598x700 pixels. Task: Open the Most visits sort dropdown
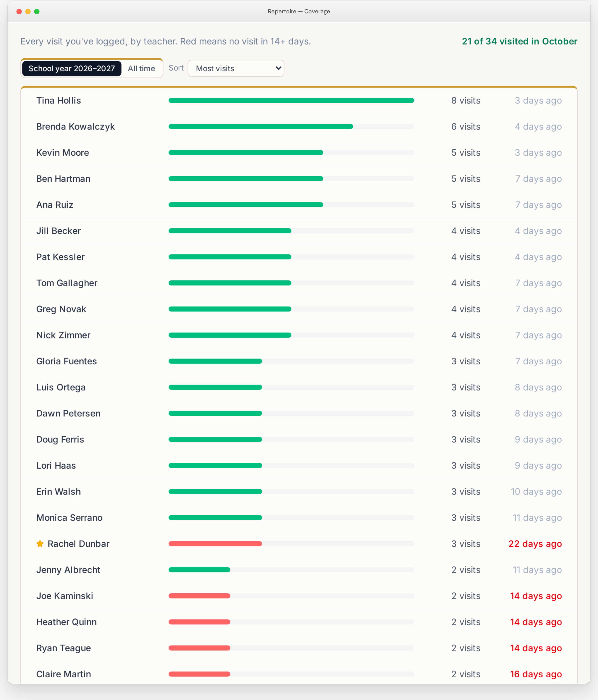236,68
